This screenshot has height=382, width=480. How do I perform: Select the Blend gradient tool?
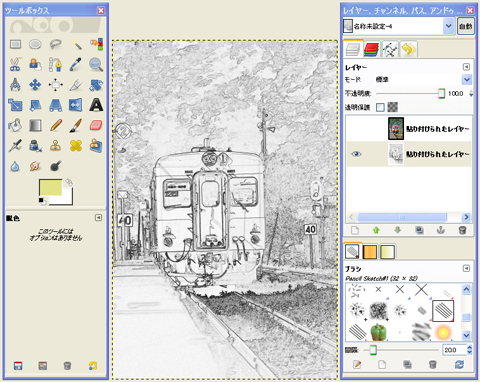[x=35, y=126]
